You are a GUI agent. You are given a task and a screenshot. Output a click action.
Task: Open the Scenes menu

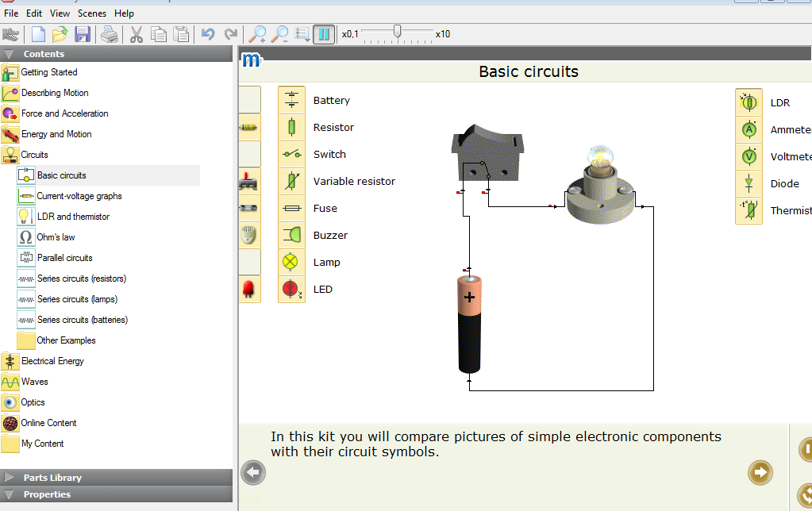91,13
